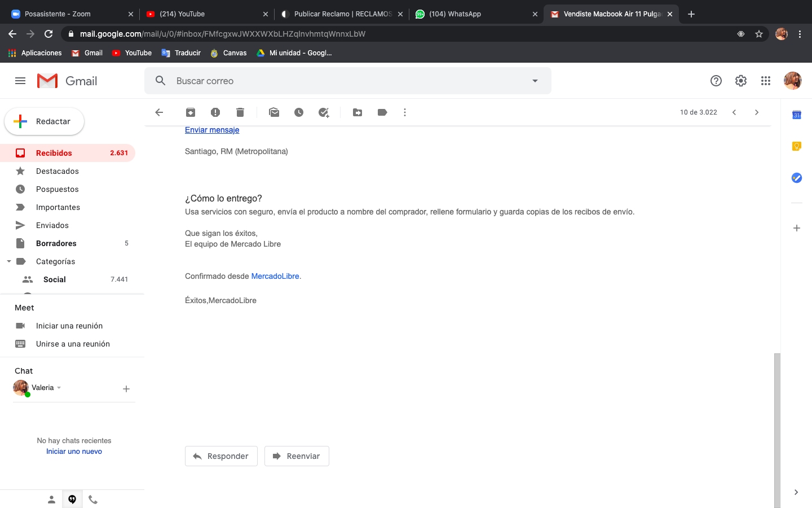The image size is (812, 508).
Task: Show search options dropdown arrow
Action: pos(535,81)
